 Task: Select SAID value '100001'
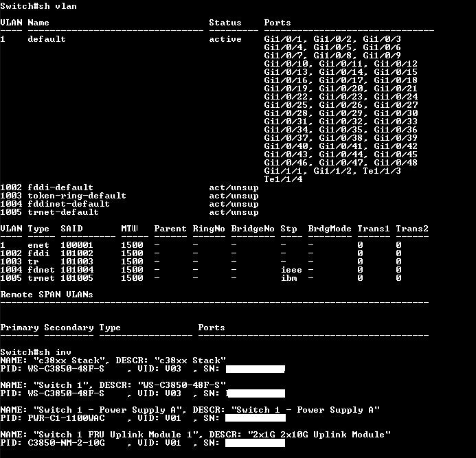click(77, 244)
